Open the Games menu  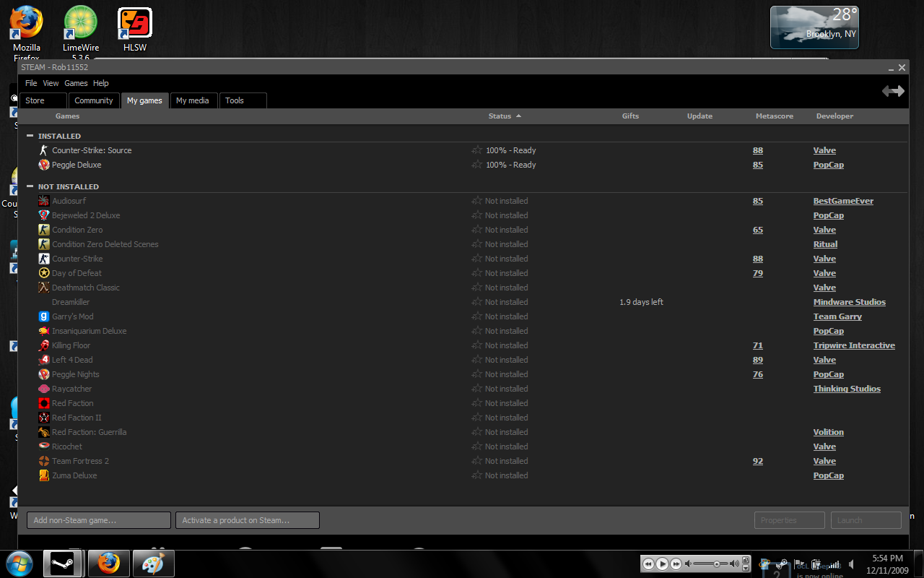(x=76, y=83)
